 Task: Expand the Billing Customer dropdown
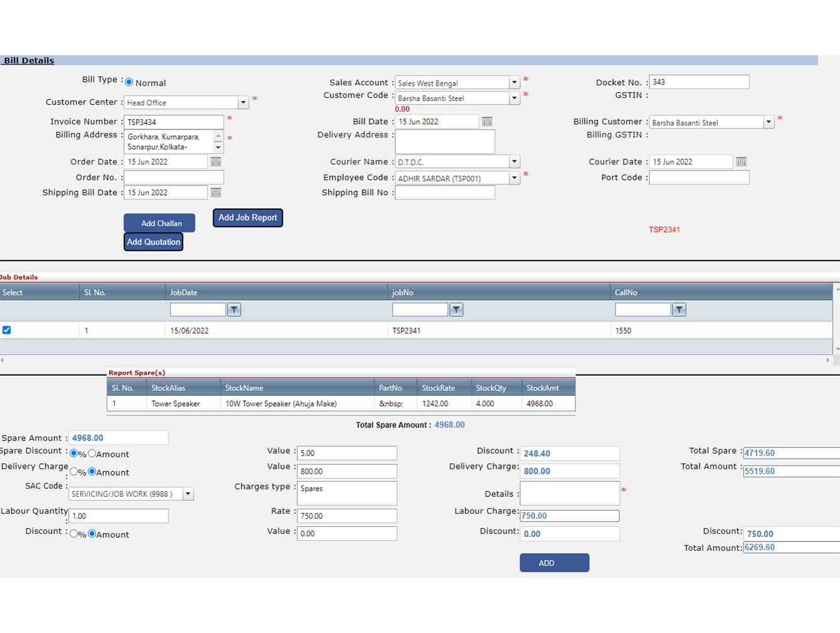(768, 122)
